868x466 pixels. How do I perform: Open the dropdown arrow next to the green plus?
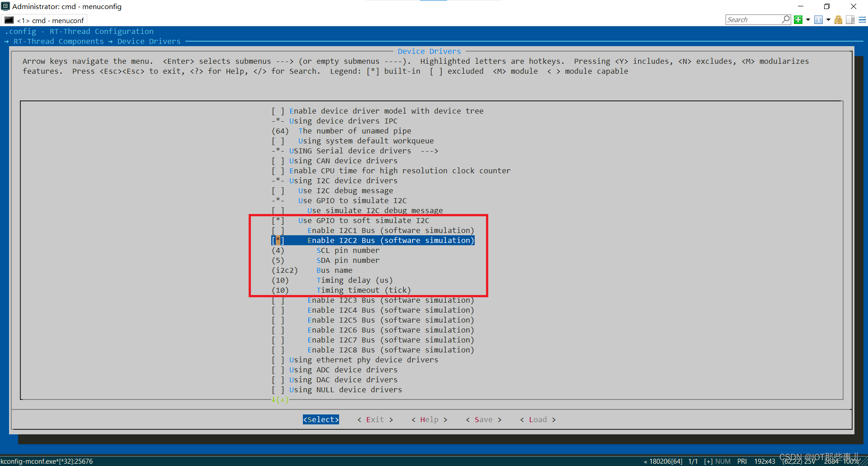(x=808, y=20)
